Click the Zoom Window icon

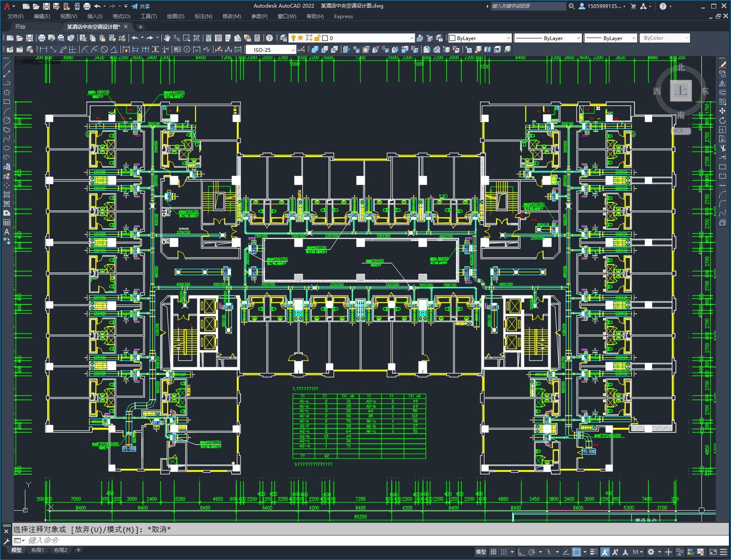pyautogui.click(x=187, y=38)
